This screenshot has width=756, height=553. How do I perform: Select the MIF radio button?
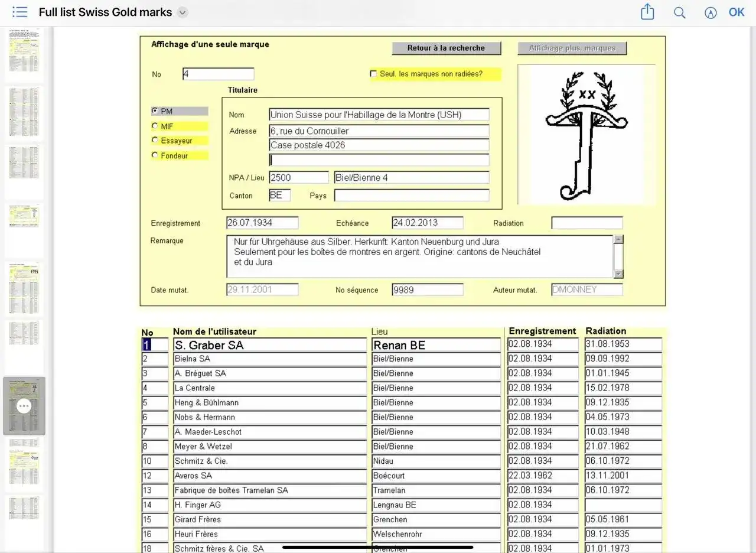(155, 126)
